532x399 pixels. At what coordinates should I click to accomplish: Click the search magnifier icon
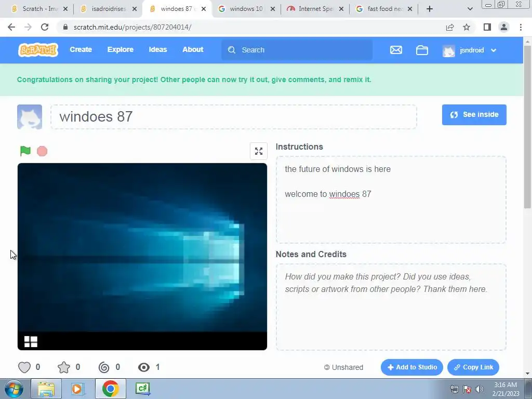click(x=232, y=50)
